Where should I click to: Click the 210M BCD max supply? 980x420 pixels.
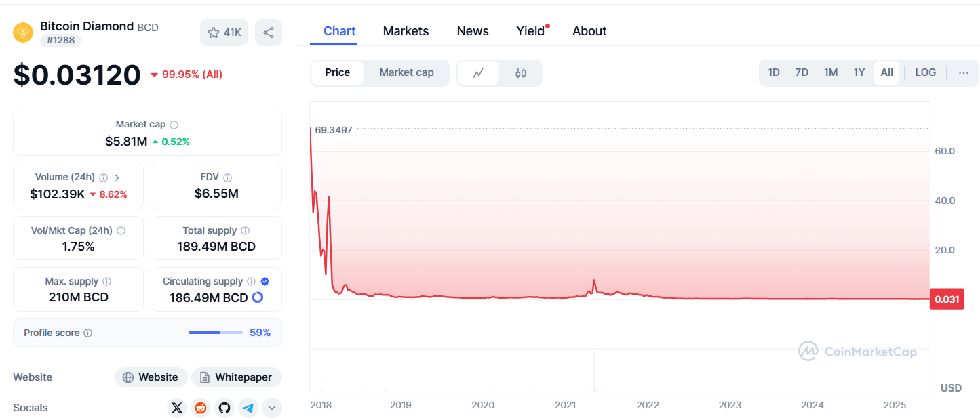79,297
